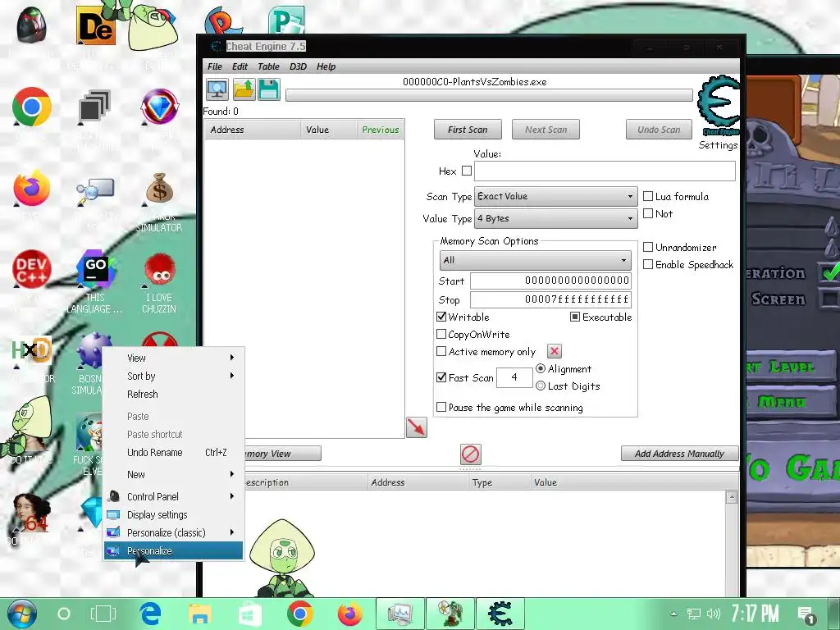The image size is (840, 630).
Task: Click the Memory View button
Action: [x=283, y=454]
